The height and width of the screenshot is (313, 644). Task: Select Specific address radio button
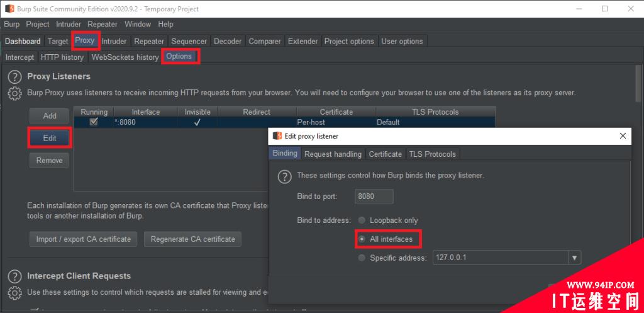pyautogui.click(x=362, y=258)
